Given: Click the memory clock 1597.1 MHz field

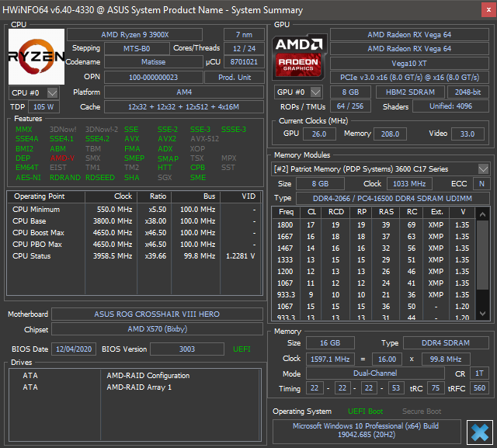Looking at the screenshot, I should point(330,359).
